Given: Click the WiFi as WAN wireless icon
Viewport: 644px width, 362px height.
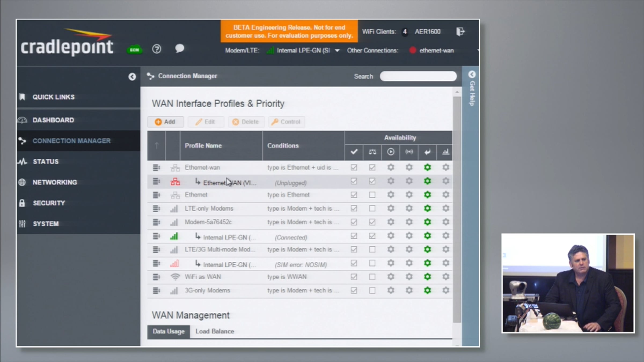Looking at the screenshot, I should pos(175,277).
